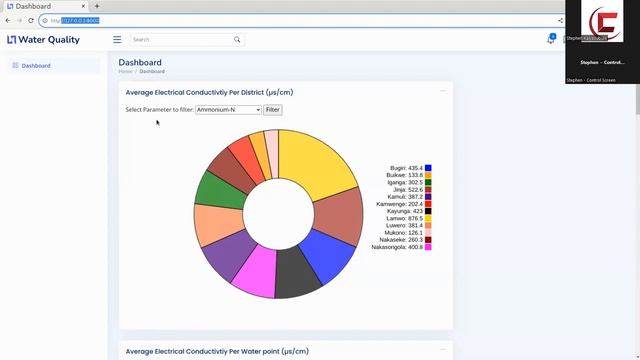The image size is (640, 360).
Task: Open the notifications bell
Action: click(551, 39)
